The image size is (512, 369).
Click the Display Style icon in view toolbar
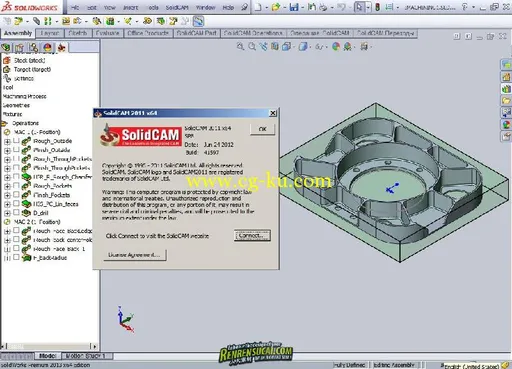[x=303, y=47]
